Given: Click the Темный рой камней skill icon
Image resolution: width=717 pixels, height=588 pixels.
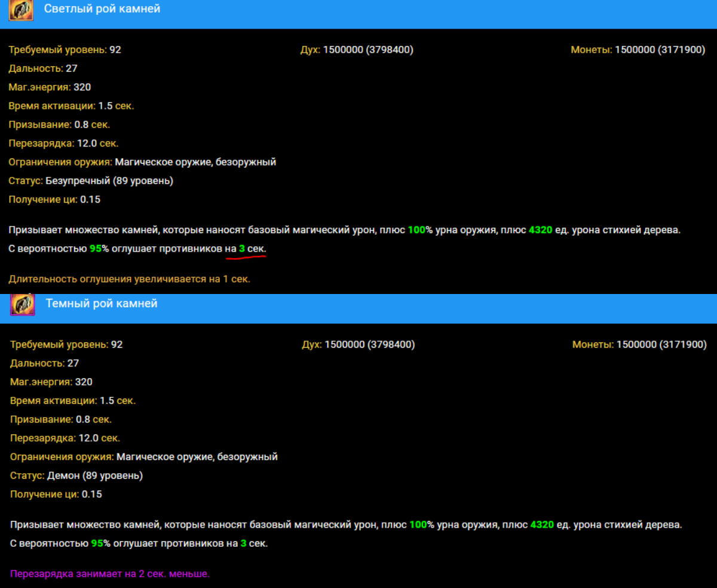Looking at the screenshot, I should [23, 304].
